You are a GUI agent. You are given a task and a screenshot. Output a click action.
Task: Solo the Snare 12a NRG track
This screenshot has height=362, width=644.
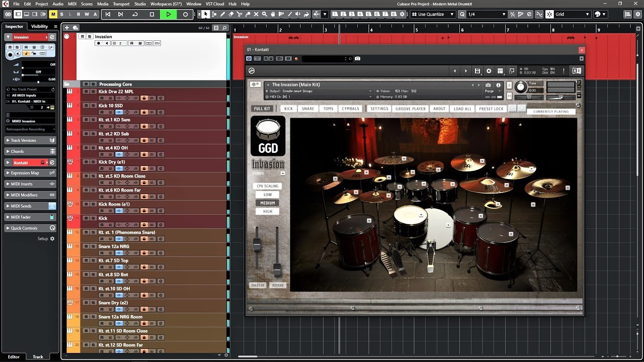click(x=93, y=246)
